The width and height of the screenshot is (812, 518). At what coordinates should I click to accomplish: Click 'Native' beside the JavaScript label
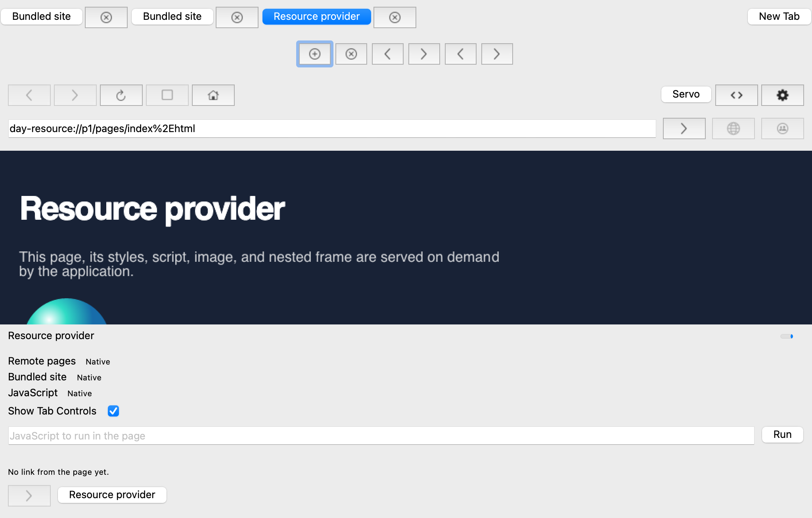[80, 393]
